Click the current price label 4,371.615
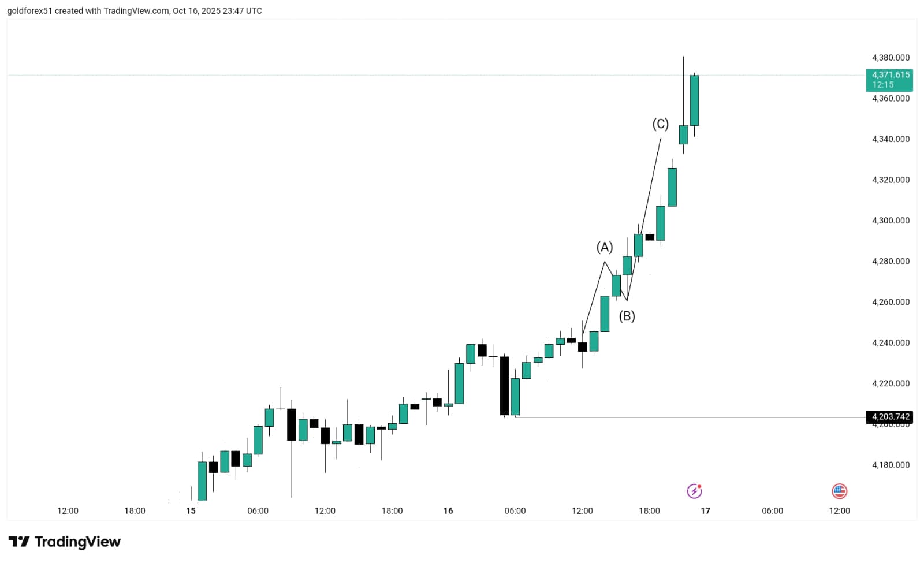924x563 pixels. coord(891,75)
